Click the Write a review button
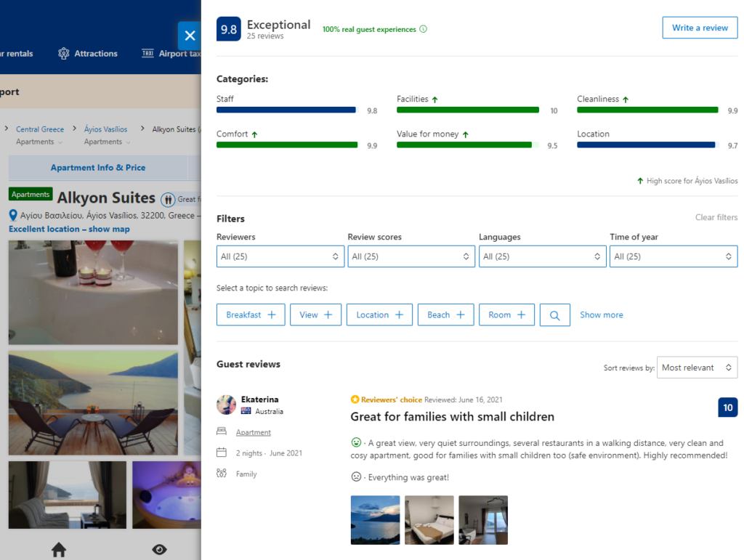Viewport: 744px width, 560px height. point(700,28)
